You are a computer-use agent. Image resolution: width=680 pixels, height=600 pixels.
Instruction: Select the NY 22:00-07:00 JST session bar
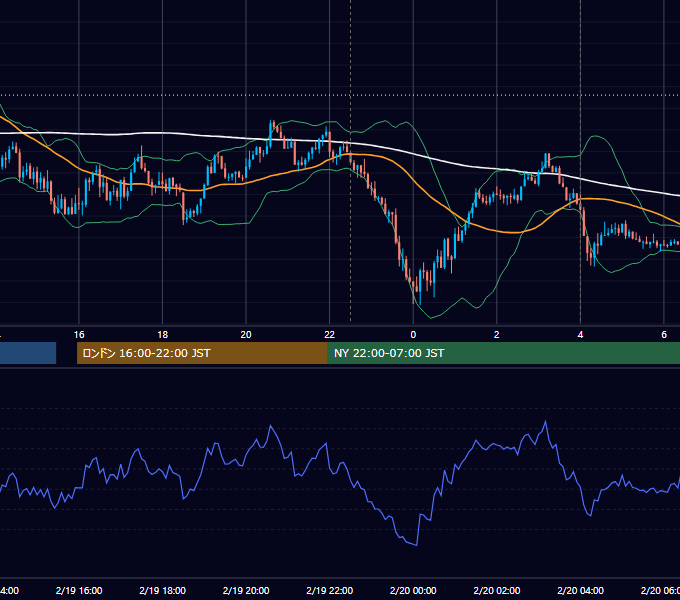pyautogui.click(x=503, y=353)
